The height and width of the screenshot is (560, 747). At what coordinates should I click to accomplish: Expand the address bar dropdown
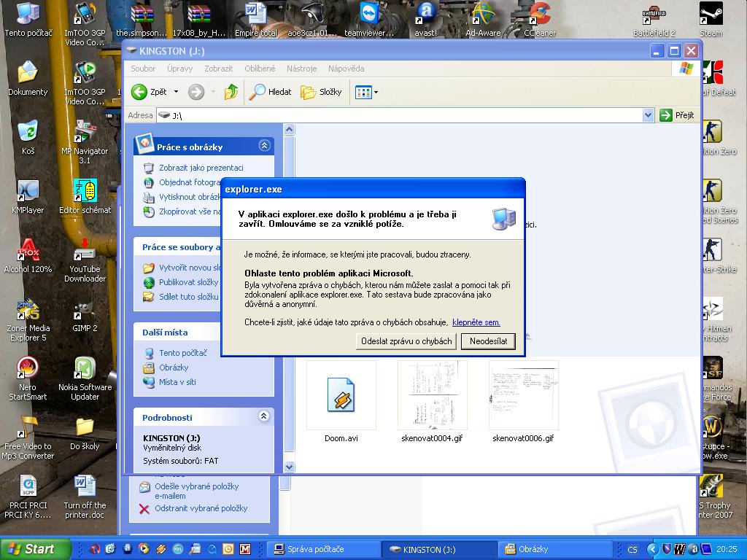648,115
